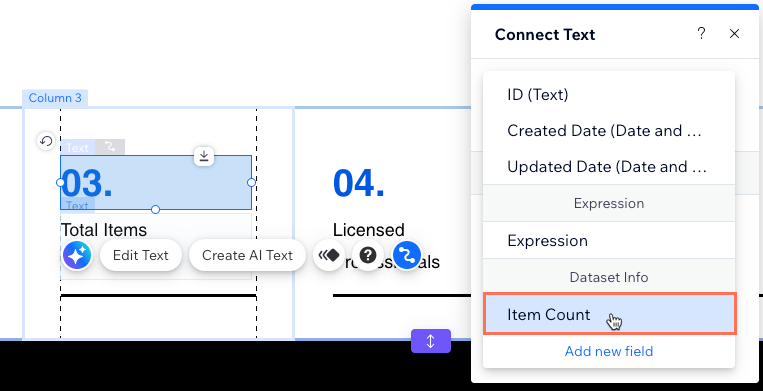Screen dimensions: 763x391
Task: Open Connect Text panel help icon
Action: coord(701,34)
